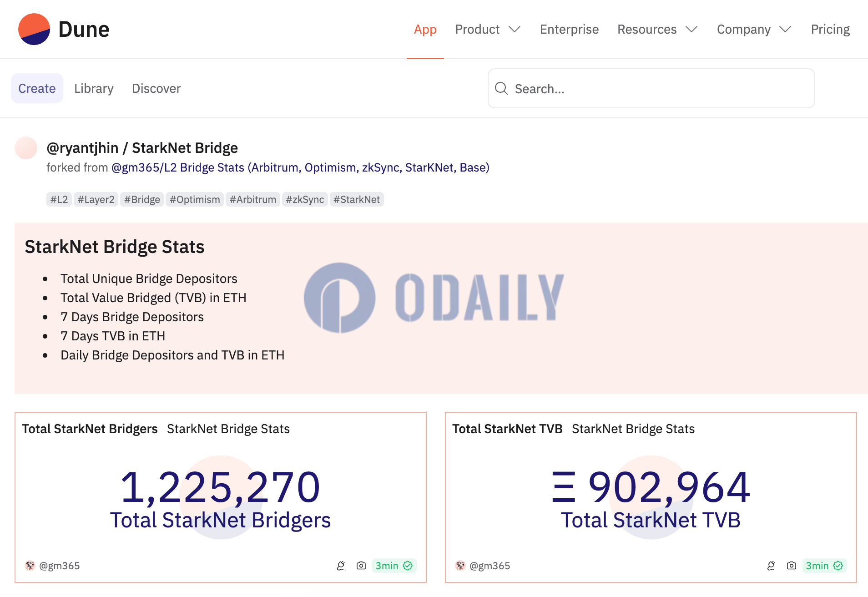Click @gm365 author on Bridgers card

[x=60, y=566]
